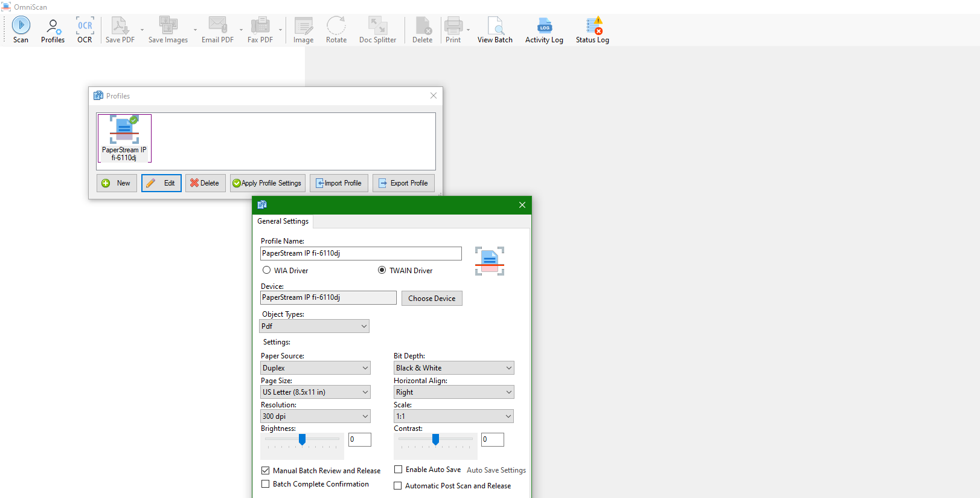This screenshot has height=498, width=980.
Task: Click the Edit profile button
Action: [x=161, y=183]
